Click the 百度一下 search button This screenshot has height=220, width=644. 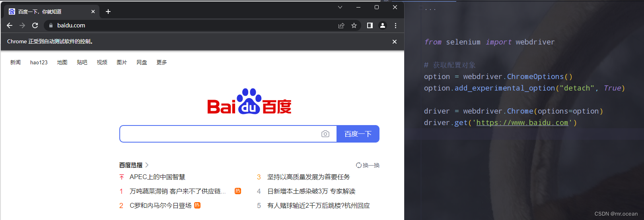tap(358, 134)
